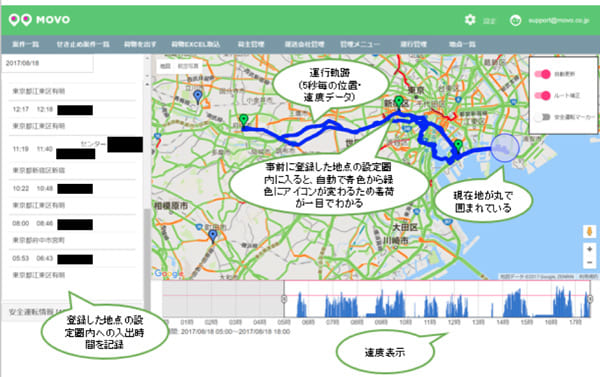The width and height of the screenshot is (600, 377).
Task: Click the right speed timeline handle
Action: [590, 299]
